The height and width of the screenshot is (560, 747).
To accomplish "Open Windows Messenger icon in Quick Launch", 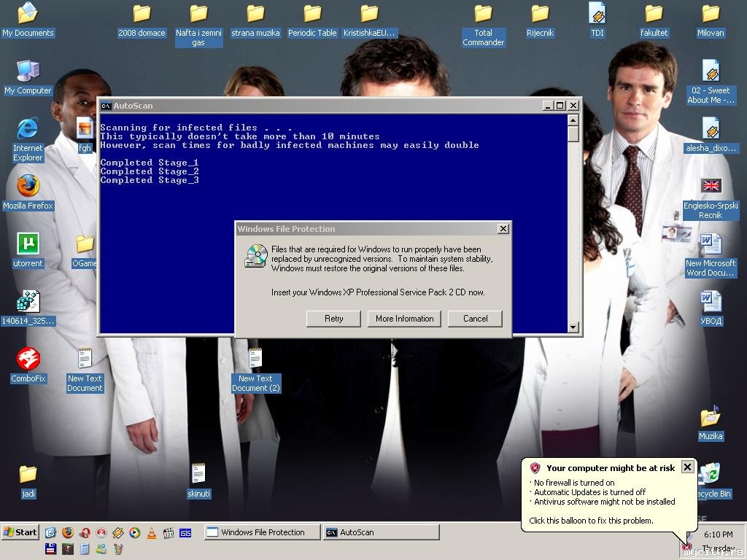I will click(101, 549).
